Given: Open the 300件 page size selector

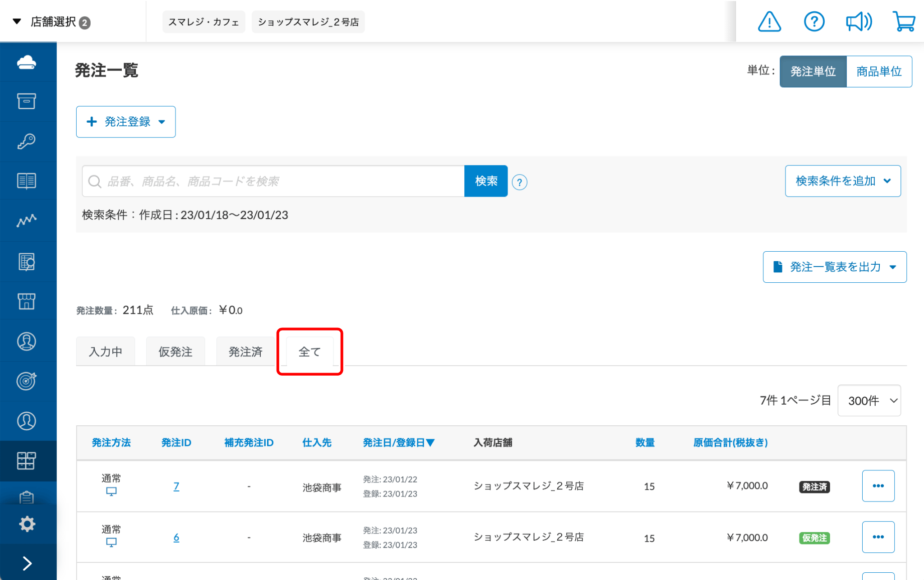Looking at the screenshot, I should (869, 400).
